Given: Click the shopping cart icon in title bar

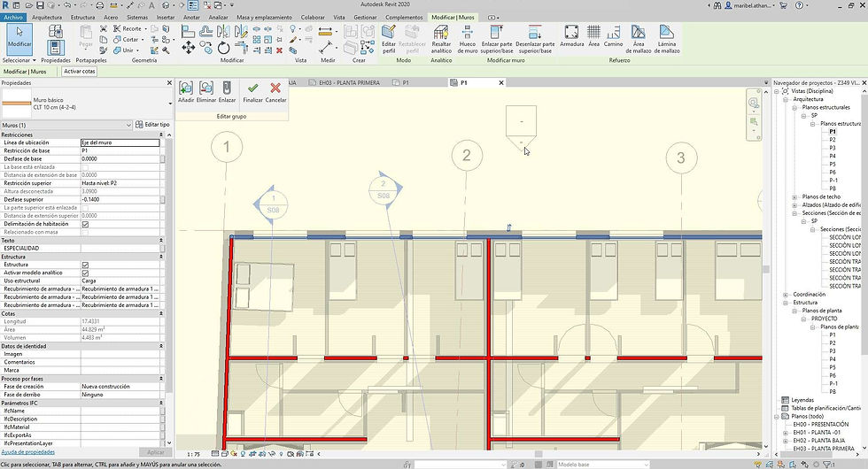Looking at the screenshot, I should click(783, 5).
